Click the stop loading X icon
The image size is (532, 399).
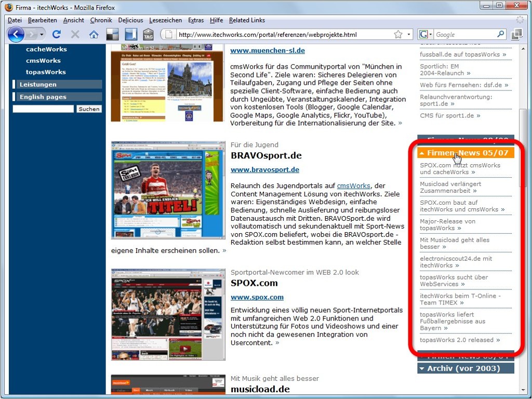75,34
